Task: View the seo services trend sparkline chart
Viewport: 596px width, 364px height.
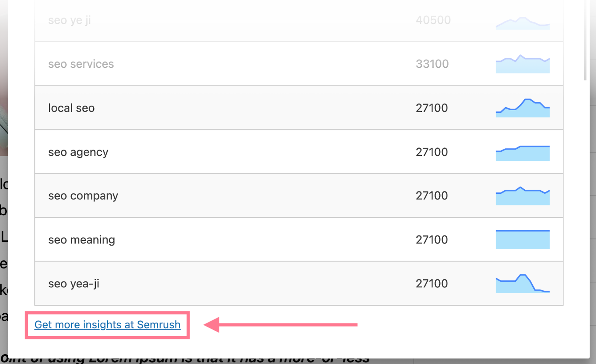Action: click(x=523, y=64)
